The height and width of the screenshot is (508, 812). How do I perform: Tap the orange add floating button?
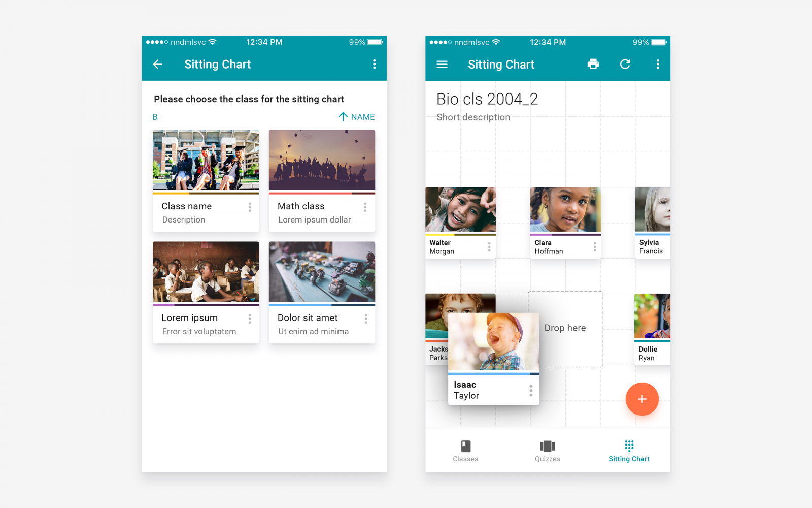pos(642,399)
